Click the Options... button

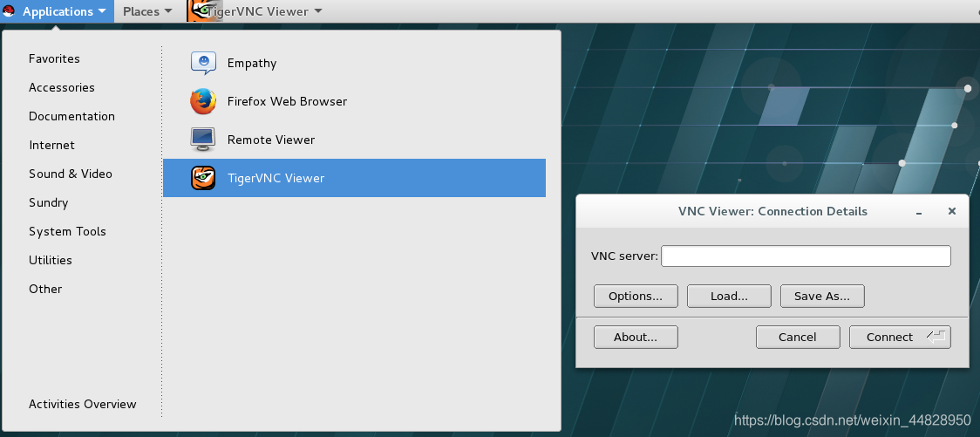click(x=636, y=297)
